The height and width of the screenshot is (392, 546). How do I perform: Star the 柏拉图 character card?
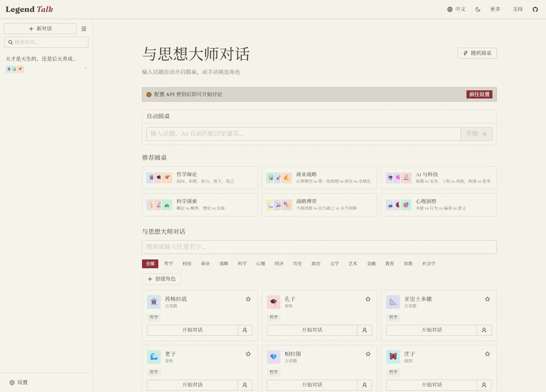pos(368,354)
